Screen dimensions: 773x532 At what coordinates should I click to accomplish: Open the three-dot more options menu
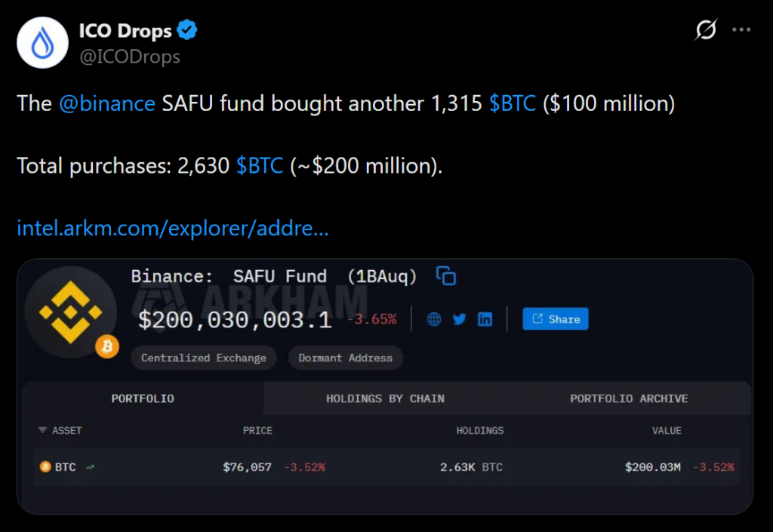pos(742,30)
